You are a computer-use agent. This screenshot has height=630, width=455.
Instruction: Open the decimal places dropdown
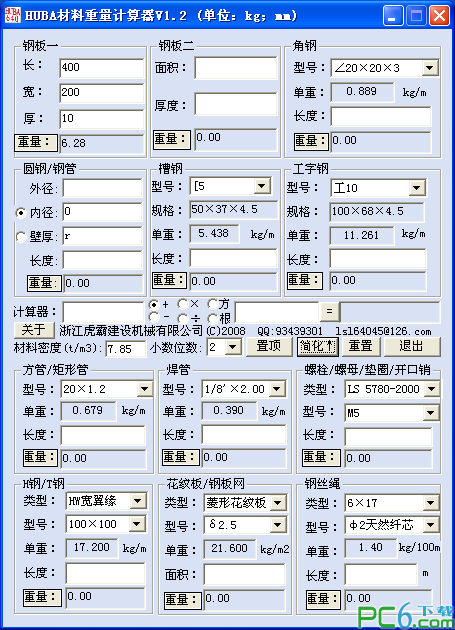click(x=233, y=347)
